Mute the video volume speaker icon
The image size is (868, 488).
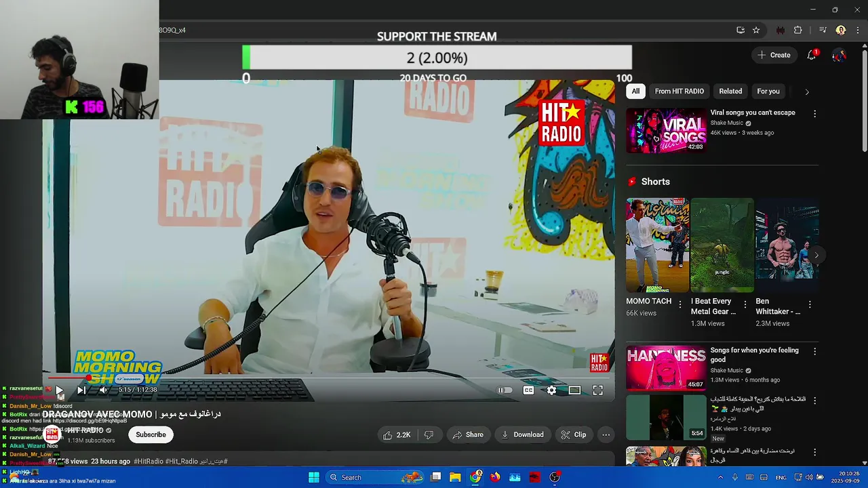pos(103,390)
